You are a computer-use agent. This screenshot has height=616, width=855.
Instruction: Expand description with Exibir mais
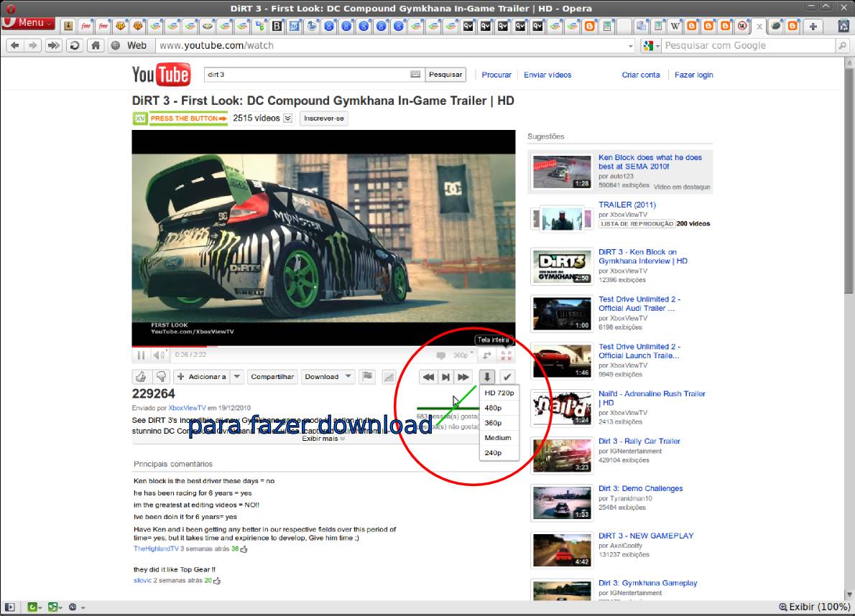[323, 439]
